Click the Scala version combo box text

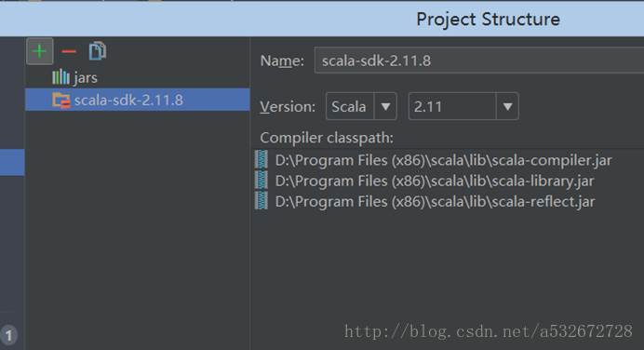(349, 107)
